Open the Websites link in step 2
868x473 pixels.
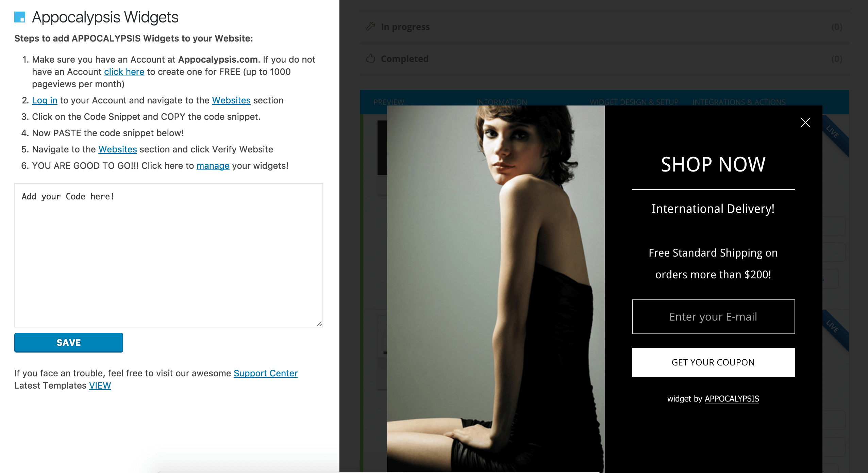231,100
